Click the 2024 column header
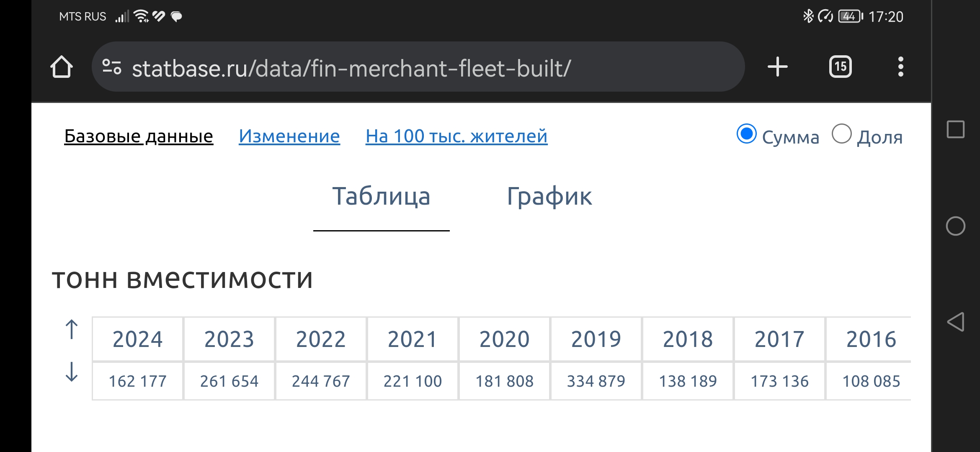Image resolution: width=980 pixels, height=452 pixels. pos(137,339)
